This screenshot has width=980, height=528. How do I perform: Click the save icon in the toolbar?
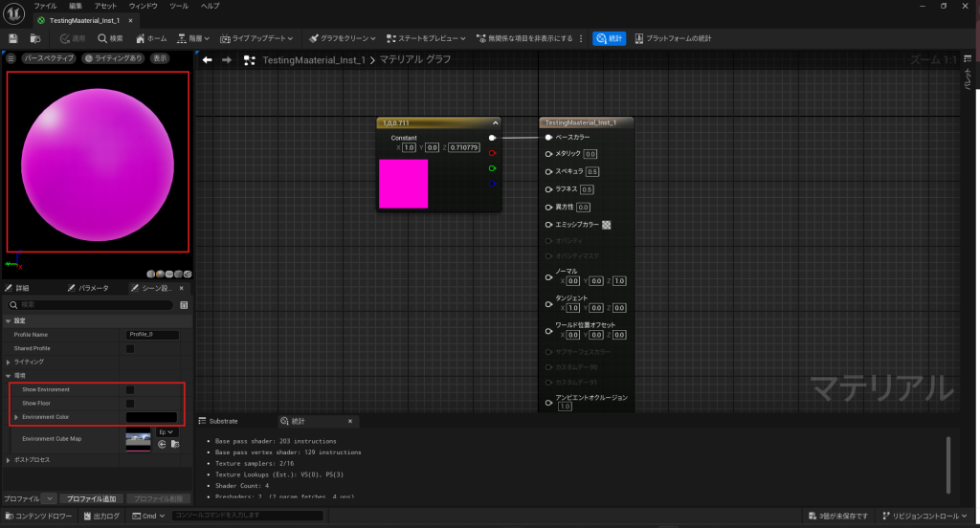point(13,38)
